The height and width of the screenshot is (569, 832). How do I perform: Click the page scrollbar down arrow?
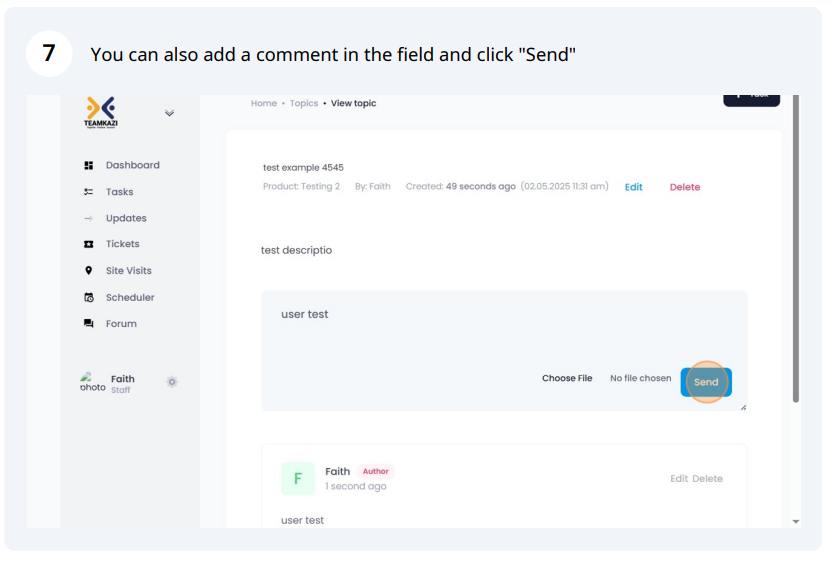pyautogui.click(x=796, y=522)
